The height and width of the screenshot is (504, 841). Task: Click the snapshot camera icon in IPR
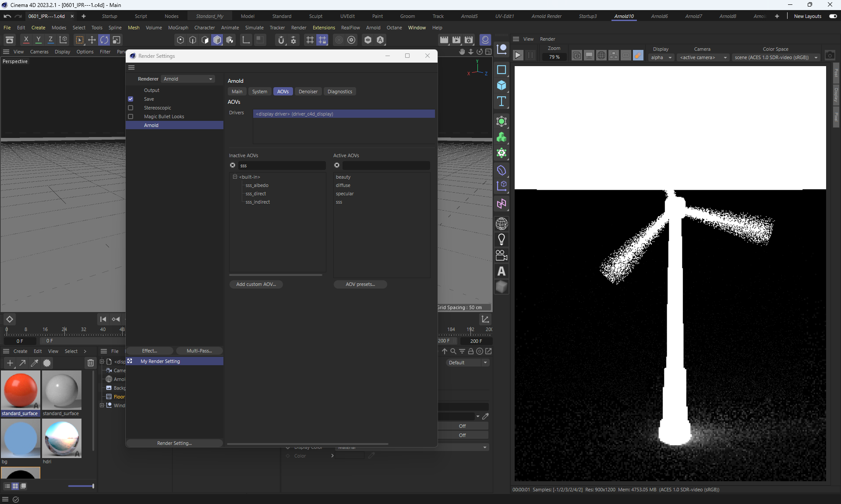830,56
